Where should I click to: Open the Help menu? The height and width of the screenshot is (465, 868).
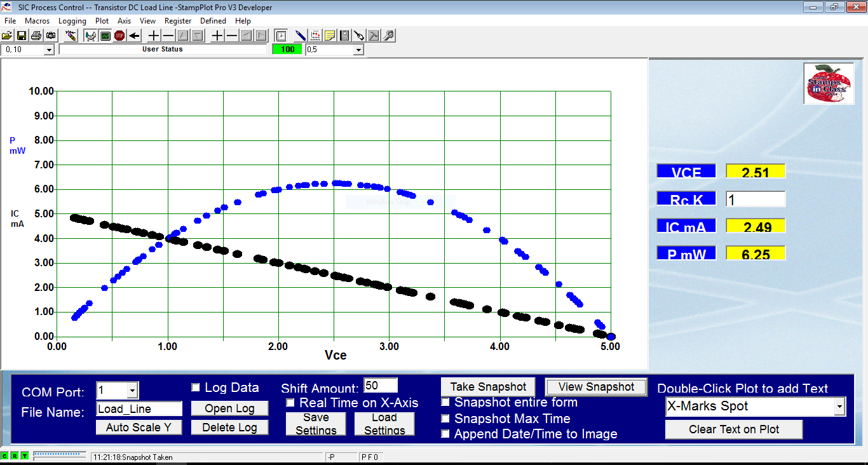[x=243, y=21]
